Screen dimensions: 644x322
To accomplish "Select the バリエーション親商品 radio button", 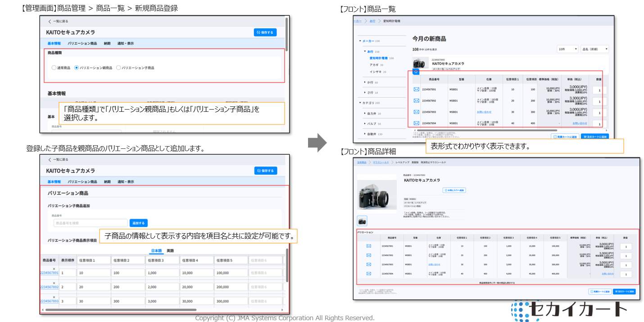I will point(76,68).
